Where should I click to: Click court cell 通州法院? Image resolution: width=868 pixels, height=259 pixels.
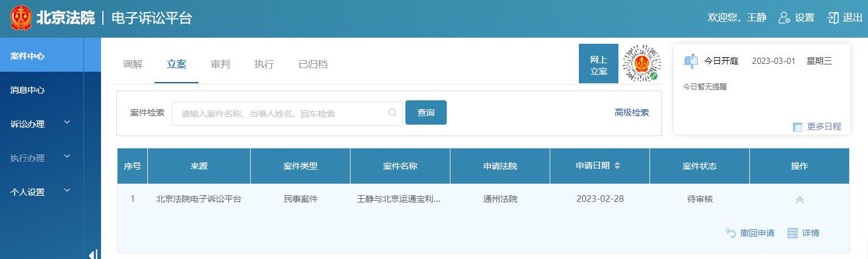(500, 199)
